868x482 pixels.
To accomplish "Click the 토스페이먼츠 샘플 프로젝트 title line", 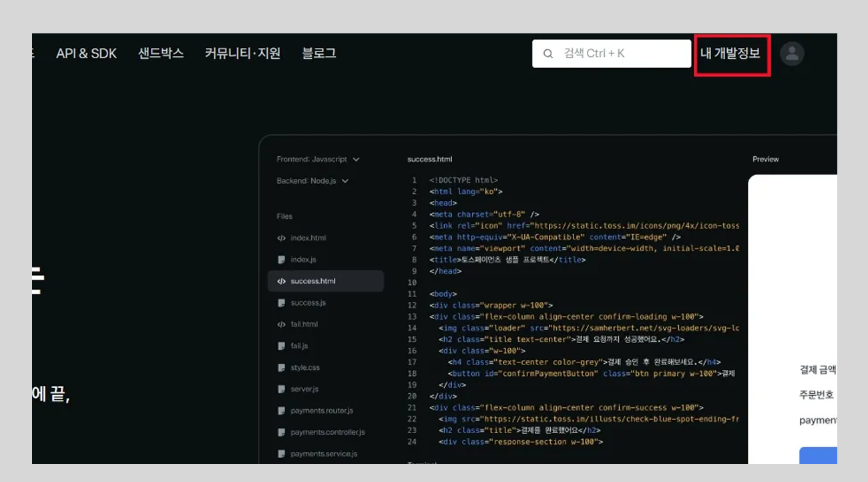I will (x=507, y=260).
